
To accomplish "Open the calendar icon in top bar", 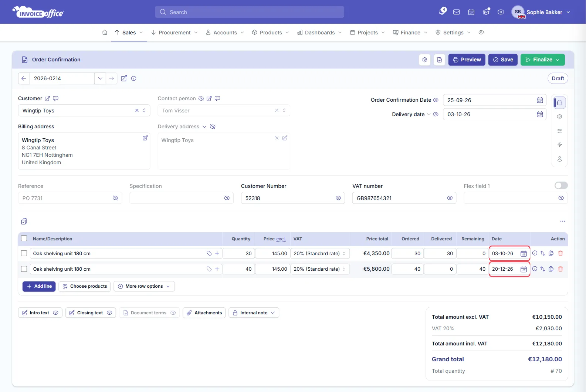I will 471,12.
